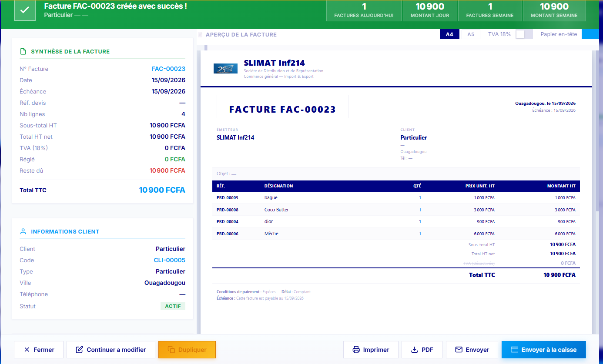Download the invoice as PDF

point(422,350)
